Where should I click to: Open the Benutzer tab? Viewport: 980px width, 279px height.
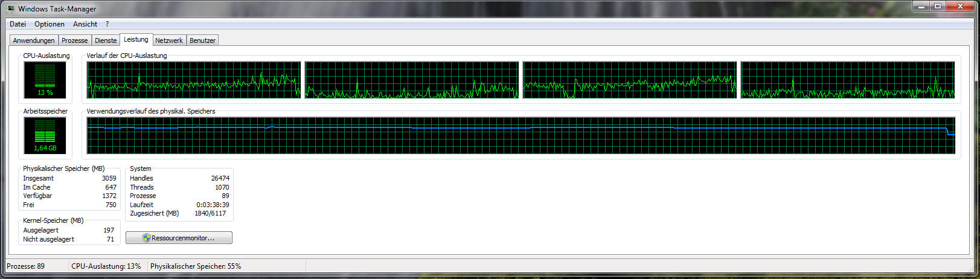pyautogui.click(x=202, y=40)
